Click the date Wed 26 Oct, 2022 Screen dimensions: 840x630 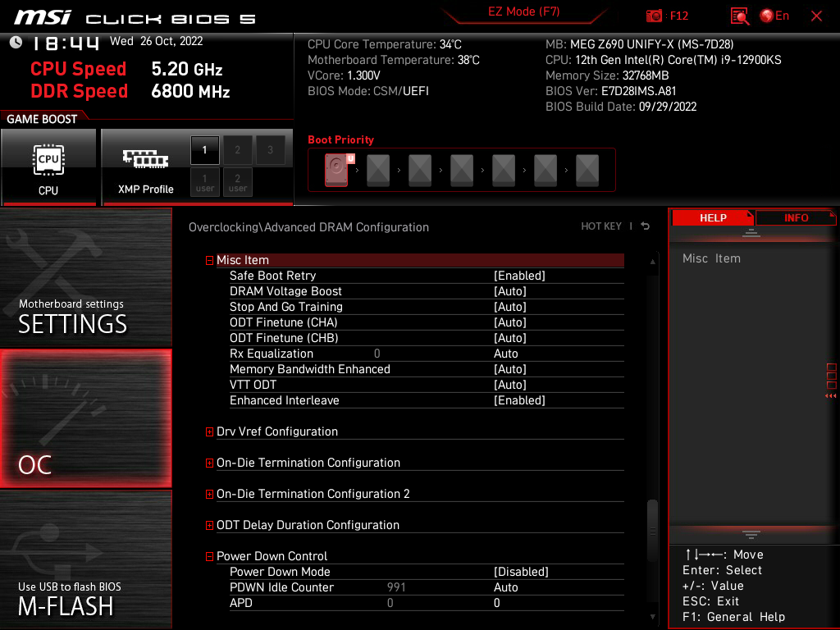[x=157, y=41]
